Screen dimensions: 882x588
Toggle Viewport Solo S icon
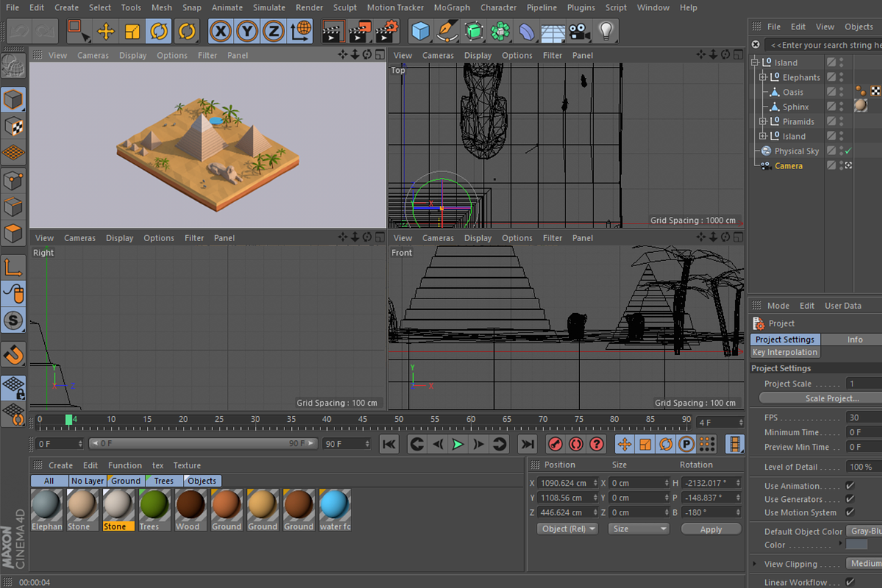14,320
